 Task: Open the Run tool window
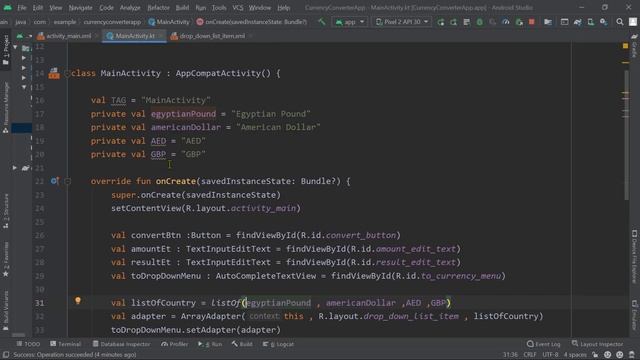coord(210,344)
